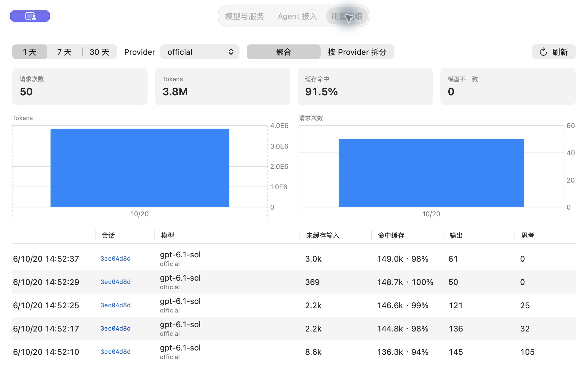The height and width of the screenshot is (375, 588).
Task: Click the 模型不一致 summary card
Action: 508,86
